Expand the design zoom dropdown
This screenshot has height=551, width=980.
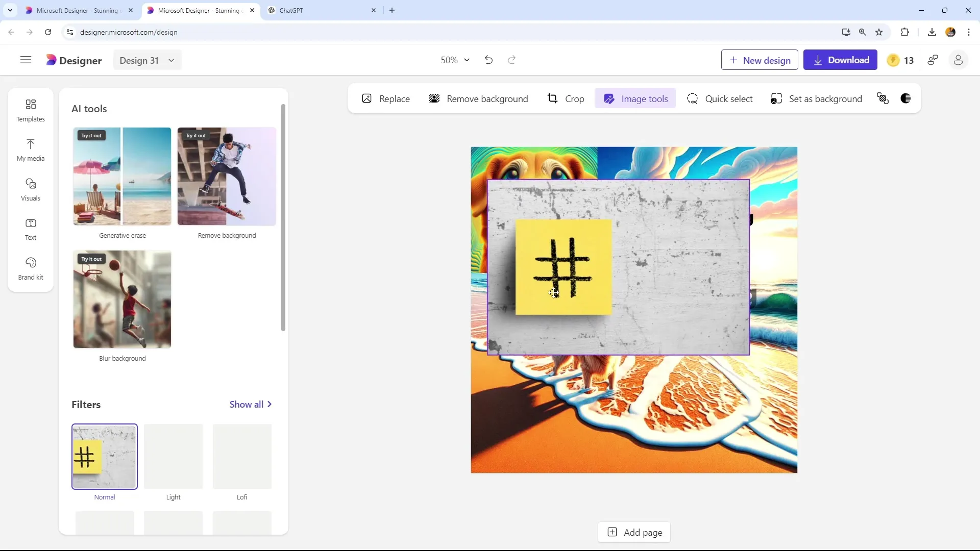point(468,60)
